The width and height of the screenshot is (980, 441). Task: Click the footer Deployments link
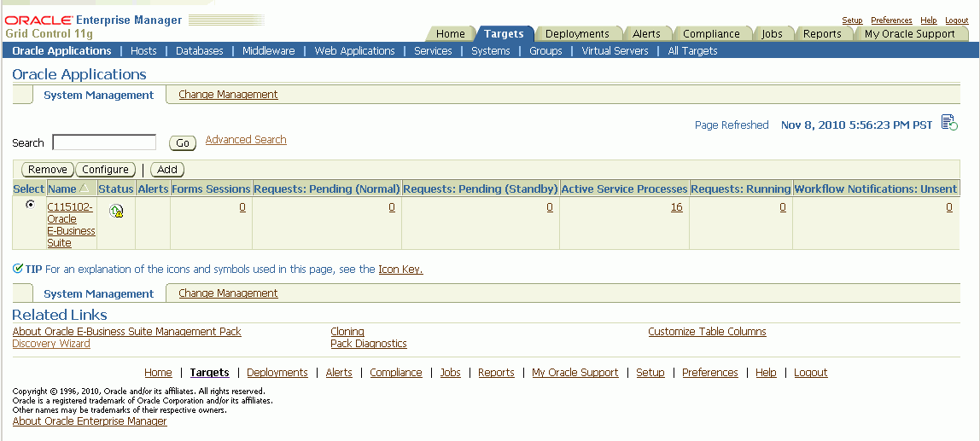coord(277,372)
